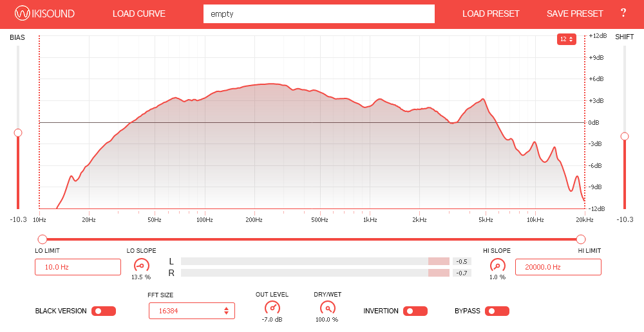Click the IKISOUND logo icon
644x332 pixels.
click(x=23, y=14)
